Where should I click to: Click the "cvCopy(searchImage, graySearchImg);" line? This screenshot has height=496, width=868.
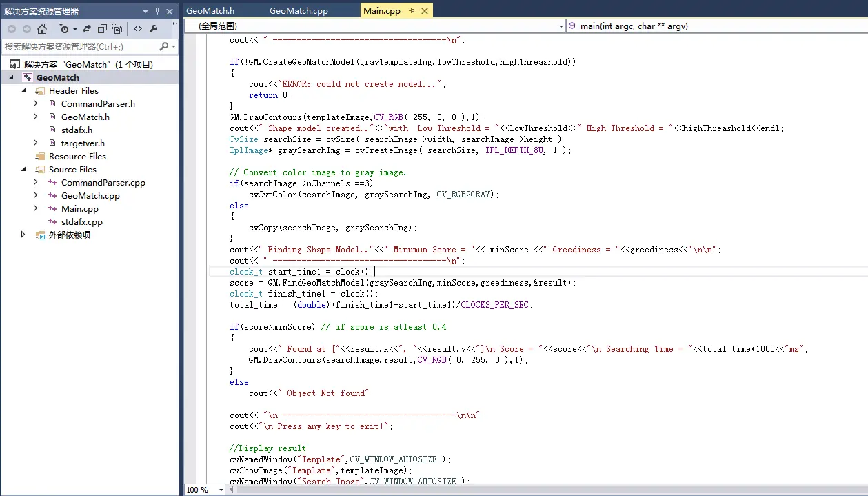333,228
